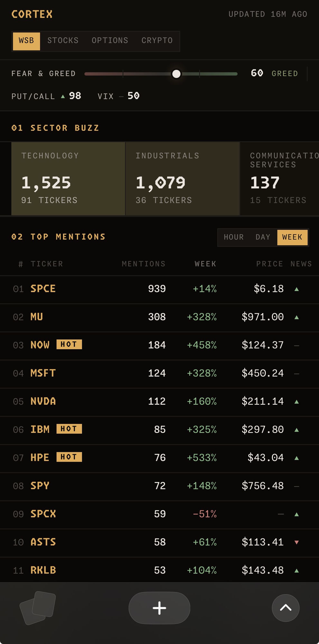Open the MU ticker
The height and width of the screenshot is (644, 319).
[x=37, y=317]
